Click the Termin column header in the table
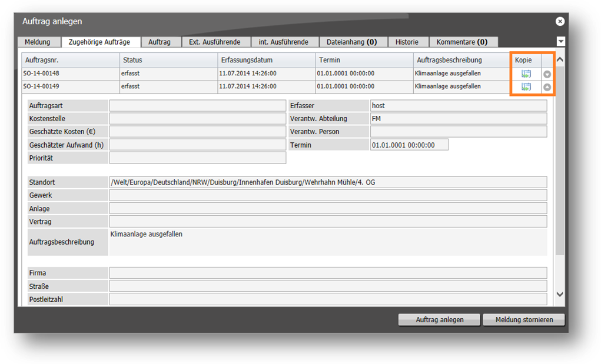Viewport: 601px width, 364px height. [364, 60]
